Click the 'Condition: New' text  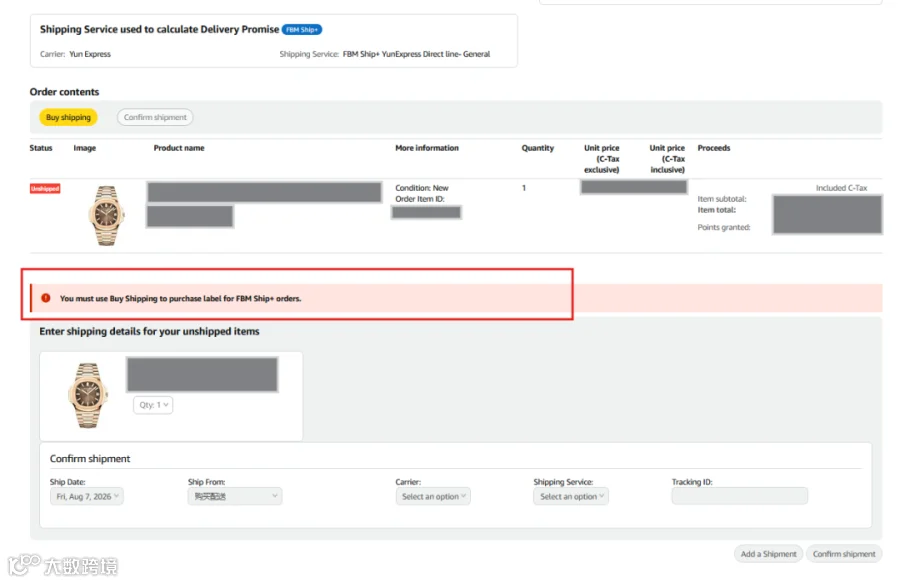422,188
